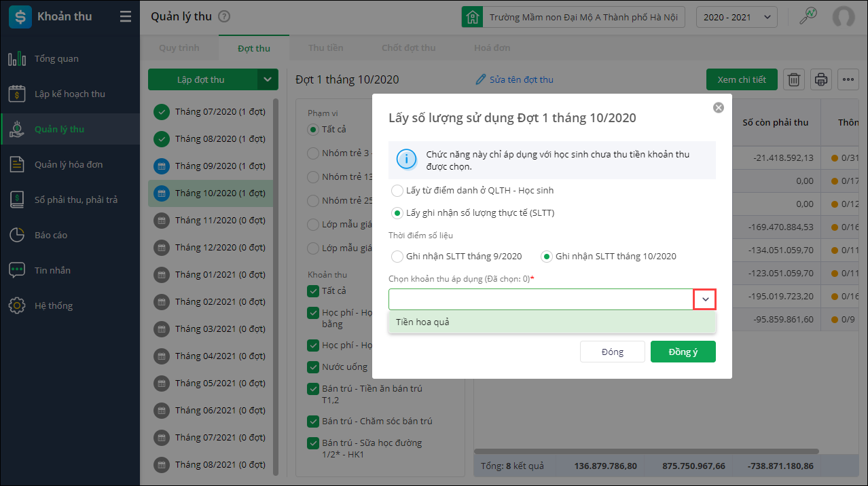Toggle the Nước uống checkbox
This screenshot has height=486, width=868.
pyautogui.click(x=313, y=367)
